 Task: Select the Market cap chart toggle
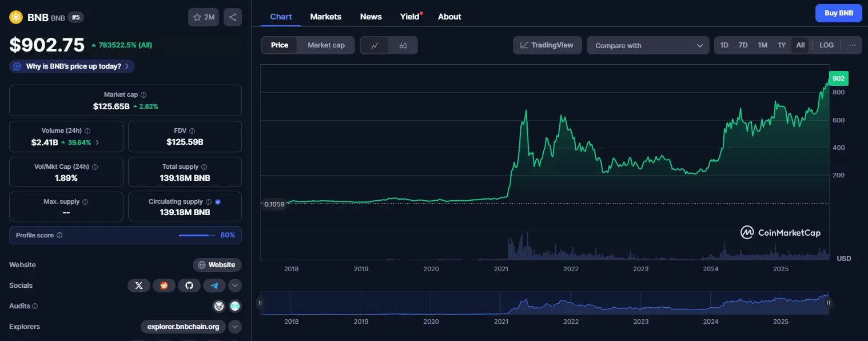click(326, 45)
